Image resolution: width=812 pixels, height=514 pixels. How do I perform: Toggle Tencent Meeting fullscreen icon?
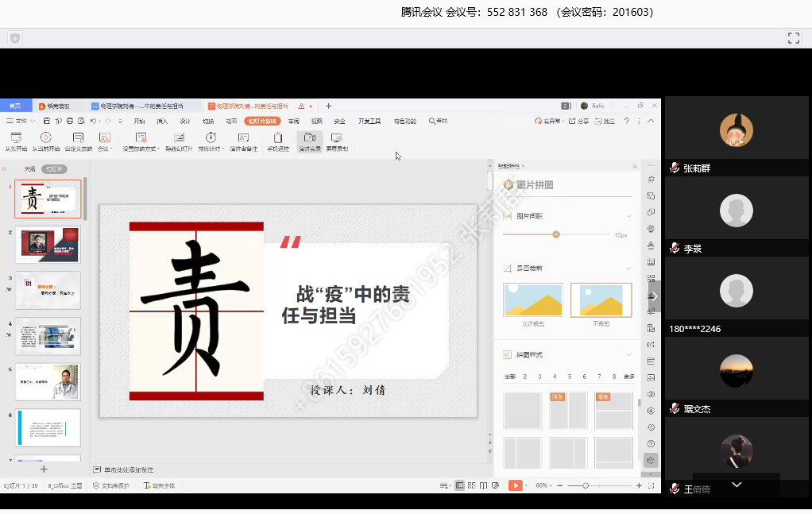pyautogui.click(x=793, y=38)
